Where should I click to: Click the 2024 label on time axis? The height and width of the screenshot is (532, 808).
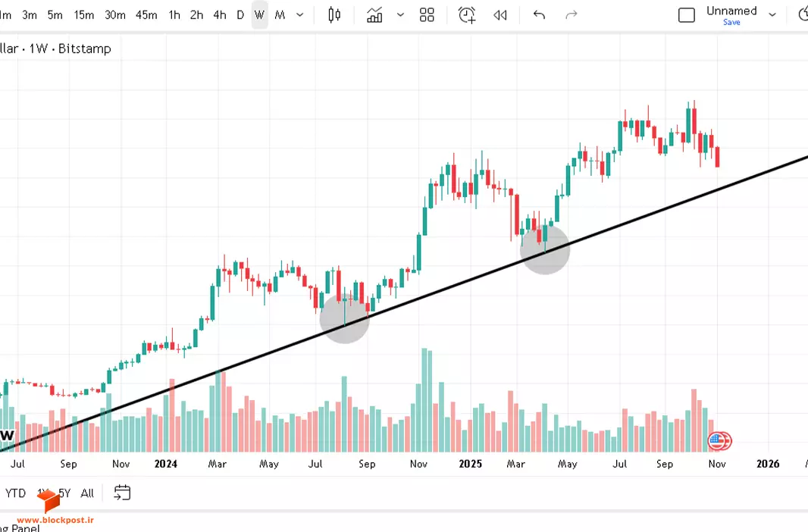click(x=165, y=464)
